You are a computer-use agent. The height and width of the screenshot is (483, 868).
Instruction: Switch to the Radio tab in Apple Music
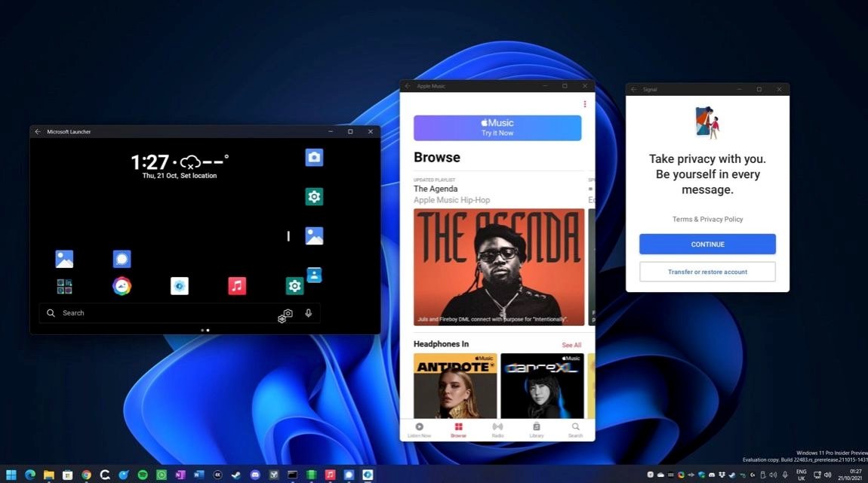point(497,430)
